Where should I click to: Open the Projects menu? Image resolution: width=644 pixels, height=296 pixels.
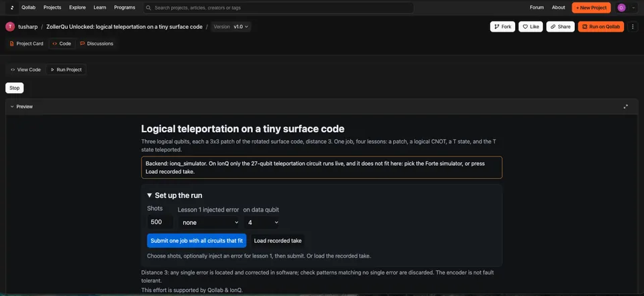pos(52,7)
